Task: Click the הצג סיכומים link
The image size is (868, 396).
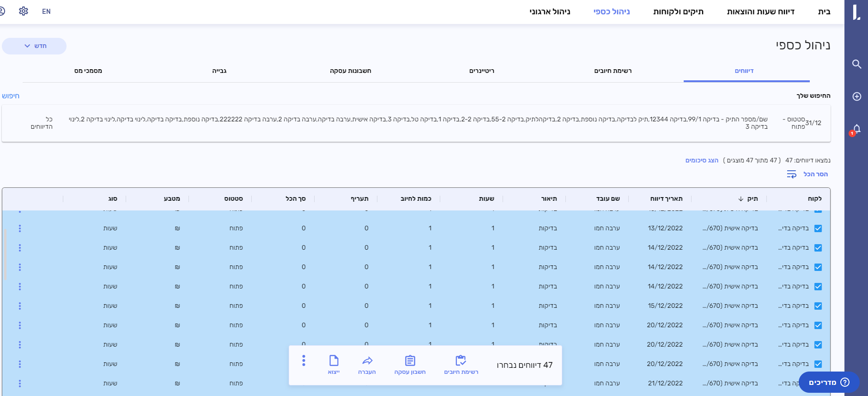Action: pyautogui.click(x=702, y=160)
